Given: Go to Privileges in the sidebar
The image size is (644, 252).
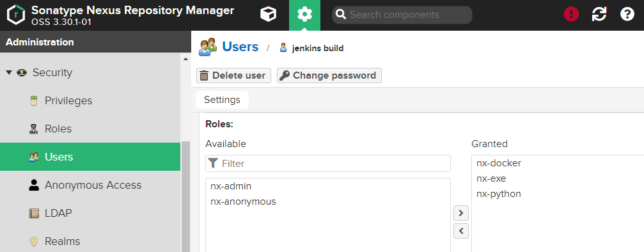Looking at the screenshot, I should coord(68,100).
